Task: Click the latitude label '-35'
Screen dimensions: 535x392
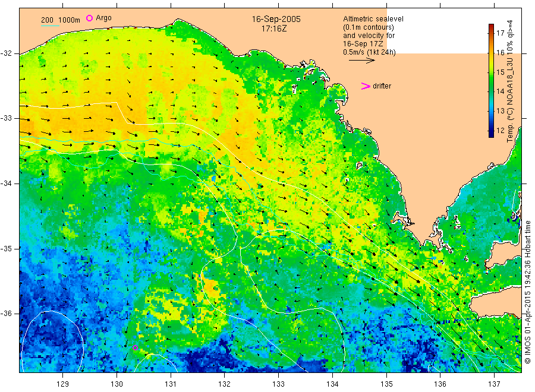Action: tap(6, 249)
